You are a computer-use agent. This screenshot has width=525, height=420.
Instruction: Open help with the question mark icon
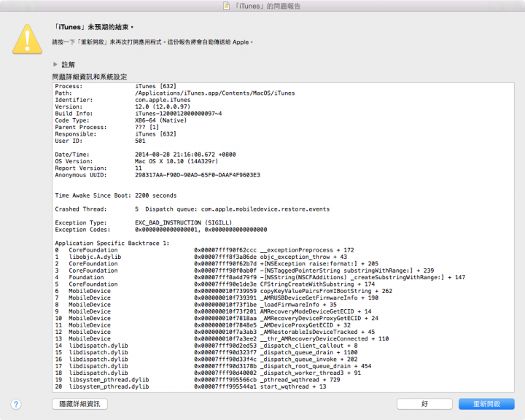pos(16,404)
